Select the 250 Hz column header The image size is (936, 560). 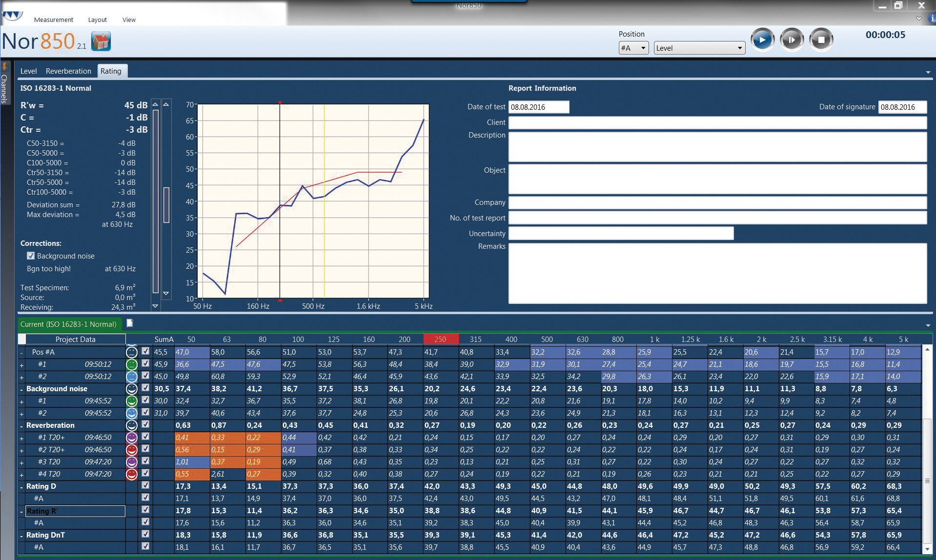(441, 339)
